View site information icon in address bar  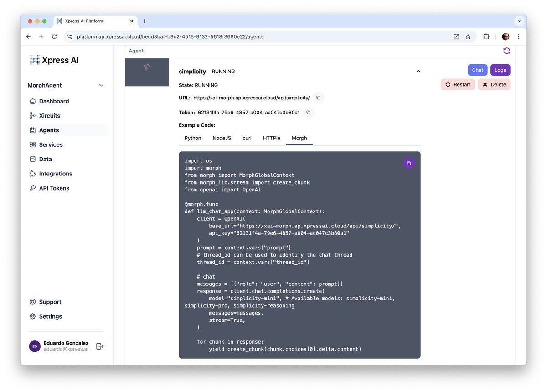[70, 36]
